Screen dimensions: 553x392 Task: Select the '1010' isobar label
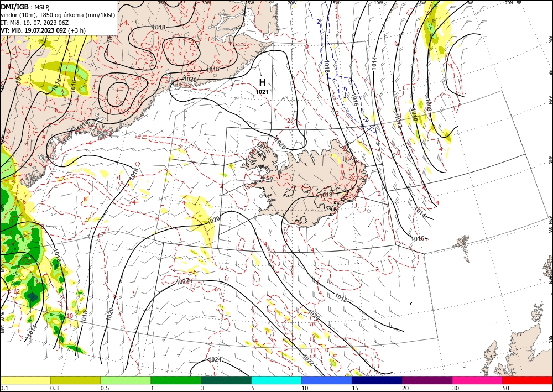[414, 115]
